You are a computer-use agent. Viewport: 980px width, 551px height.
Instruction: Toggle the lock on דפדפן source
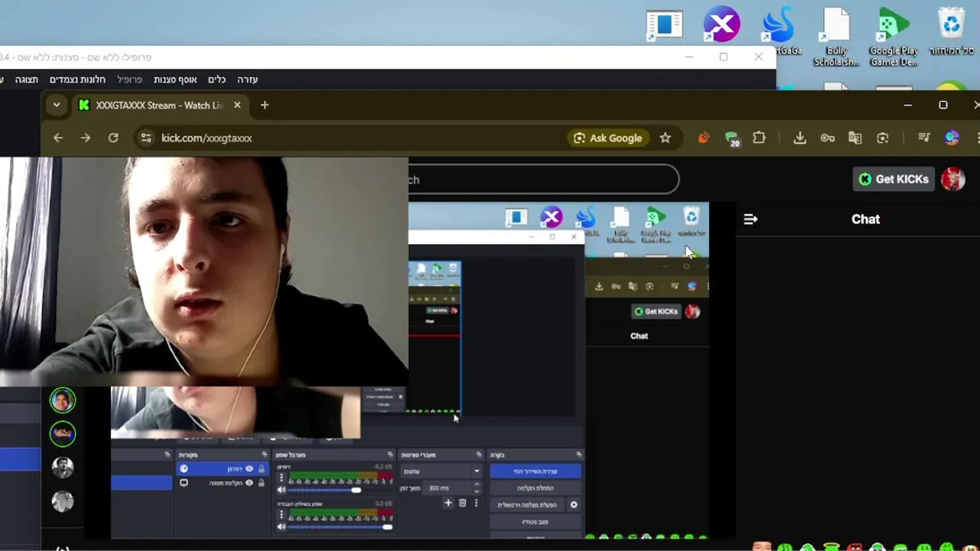coord(262,469)
